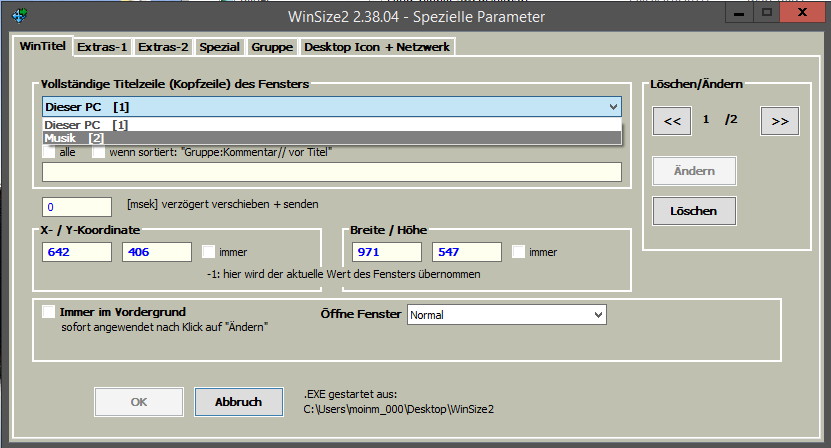This screenshot has width=831, height=448.
Task: Click Y-coordinate field with 406
Action: (157, 252)
